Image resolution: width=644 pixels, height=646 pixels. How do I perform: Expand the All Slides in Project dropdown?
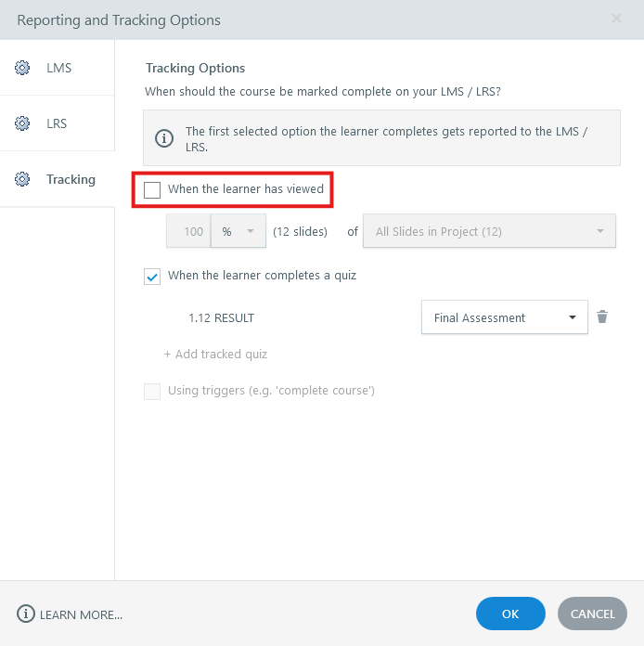point(489,231)
